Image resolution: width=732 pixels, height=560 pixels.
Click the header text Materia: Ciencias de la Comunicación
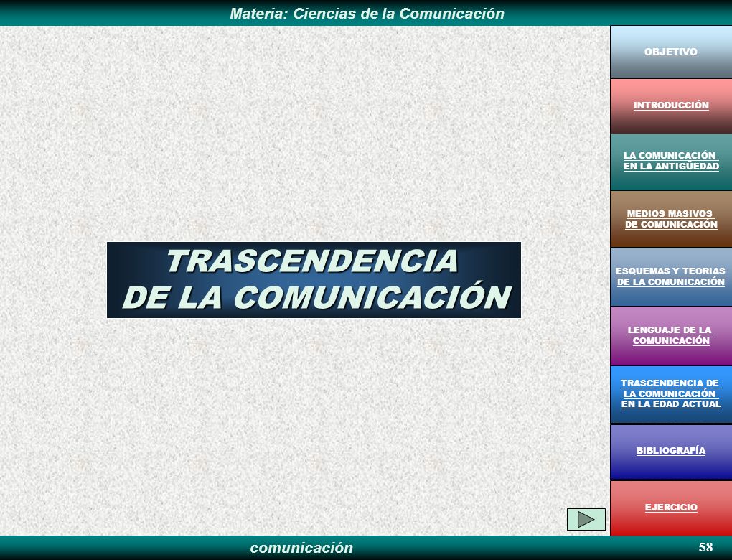pos(367,14)
